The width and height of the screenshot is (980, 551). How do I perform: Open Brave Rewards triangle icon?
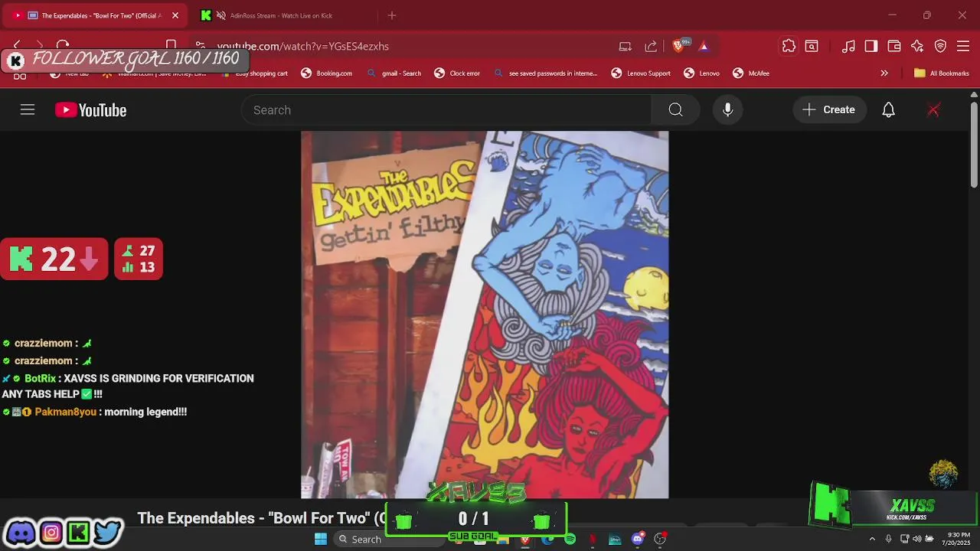point(704,46)
